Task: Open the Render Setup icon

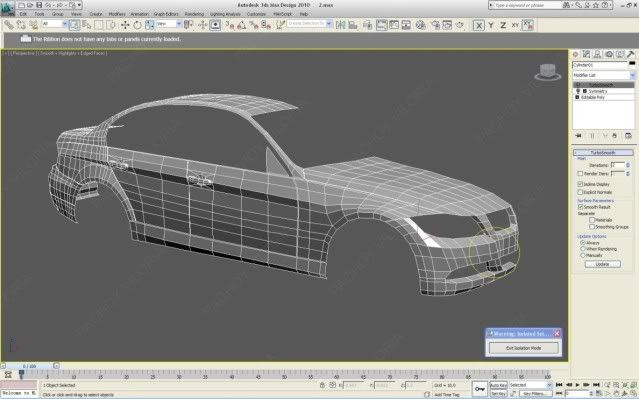Action: [435, 25]
